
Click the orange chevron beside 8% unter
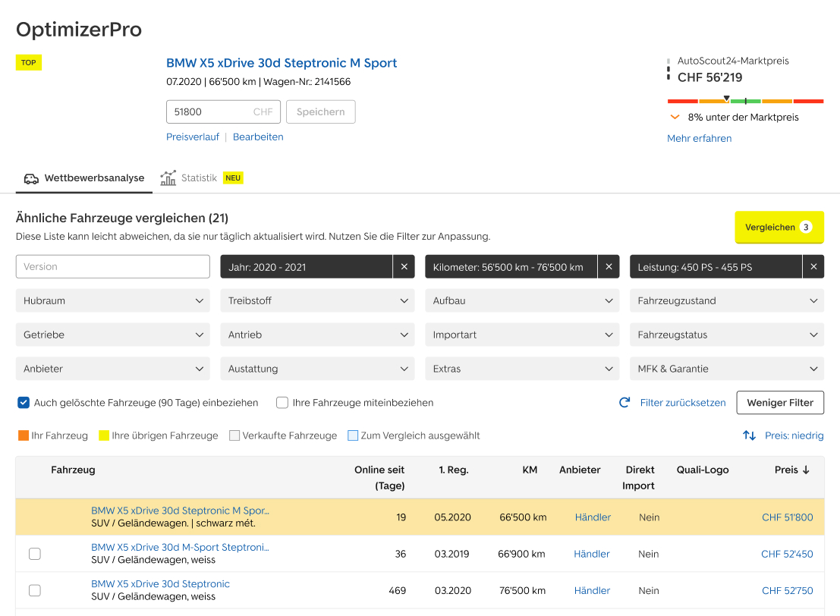point(675,118)
